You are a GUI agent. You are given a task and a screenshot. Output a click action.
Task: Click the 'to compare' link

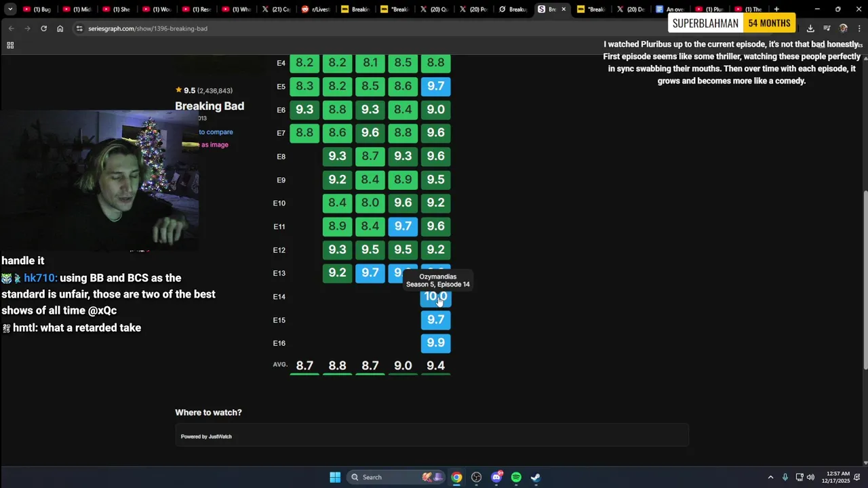point(216,132)
